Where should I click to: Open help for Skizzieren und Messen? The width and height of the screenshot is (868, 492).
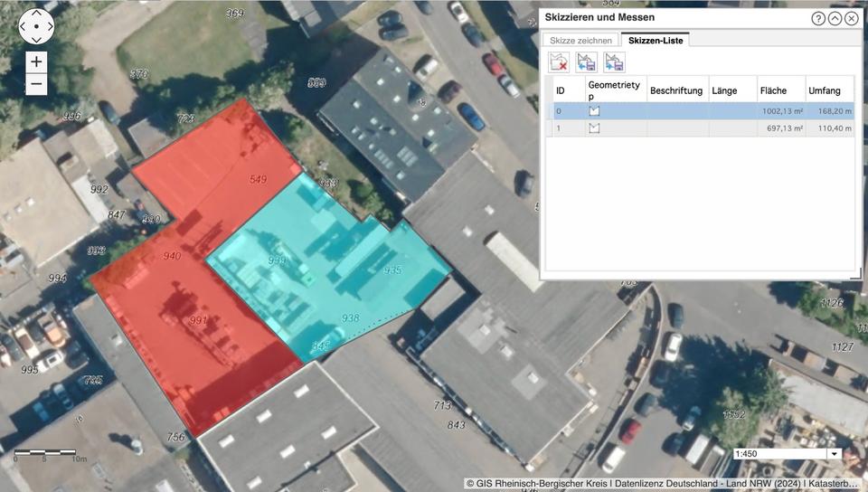click(818, 18)
